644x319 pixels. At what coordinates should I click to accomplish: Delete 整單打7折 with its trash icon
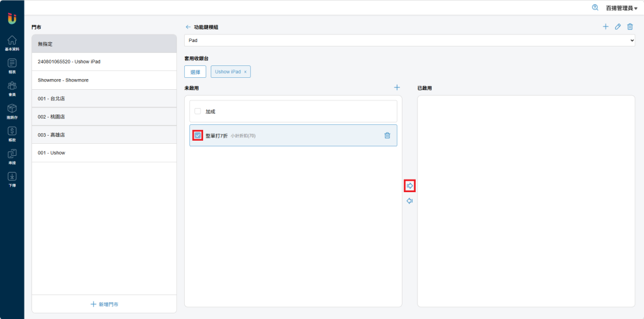tap(387, 136)
